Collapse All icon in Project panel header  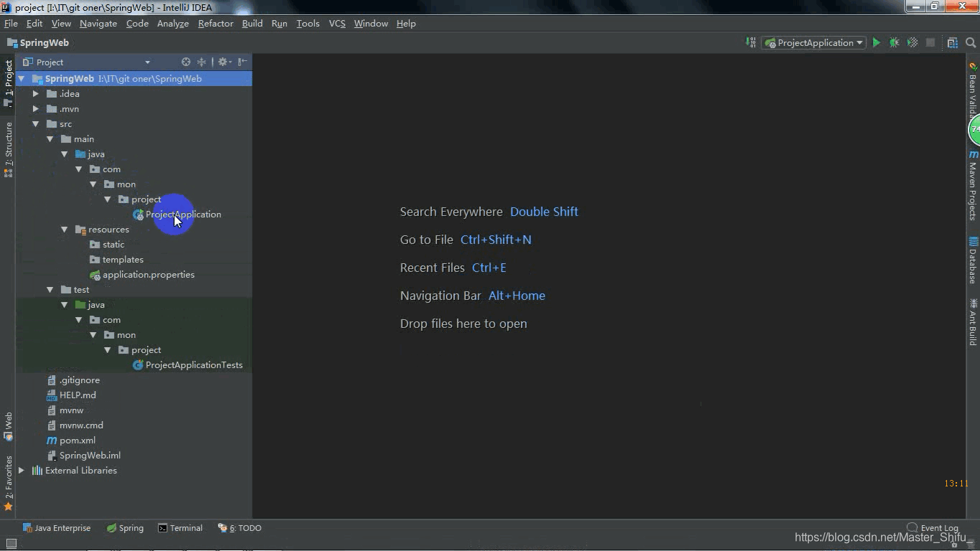[202, 62]
